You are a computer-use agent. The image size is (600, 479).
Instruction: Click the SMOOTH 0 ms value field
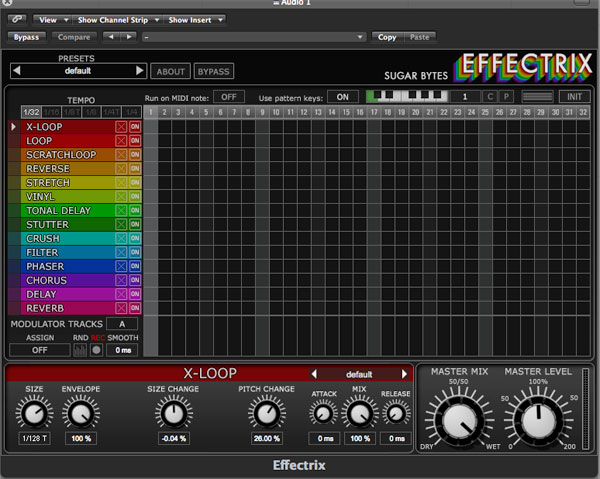click(x=122, y=350)
